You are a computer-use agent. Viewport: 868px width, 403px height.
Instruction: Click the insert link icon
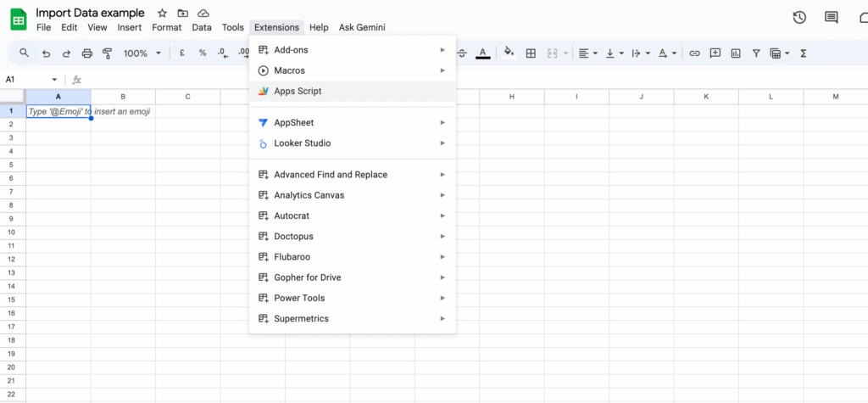pyautogui.click(x=694, y=53)
